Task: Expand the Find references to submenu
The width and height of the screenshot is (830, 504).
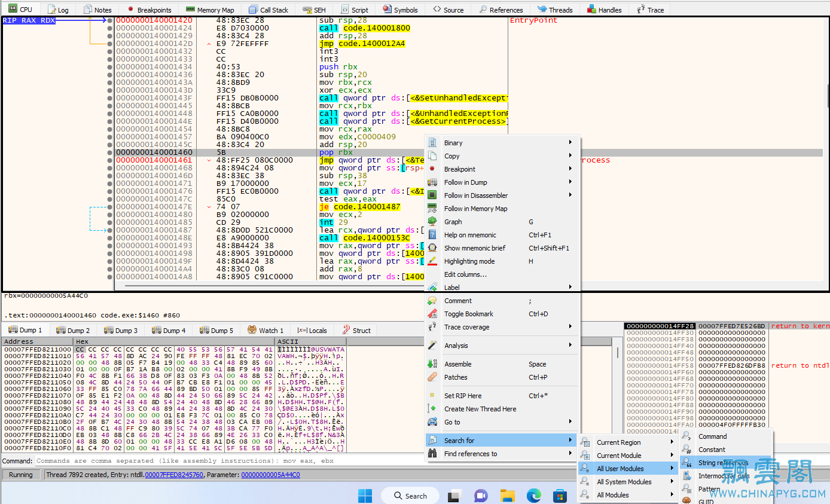Action: (570, 454)
